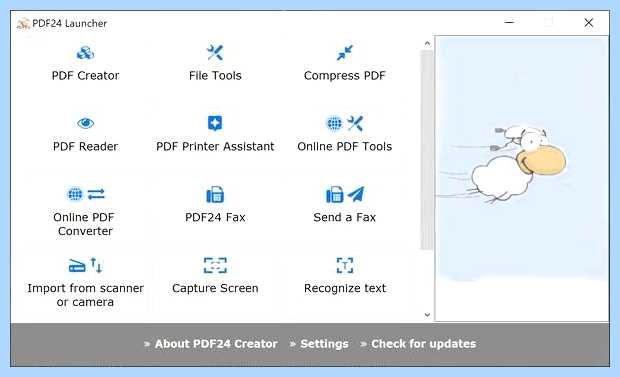Click the "PDF24 Fax" label
The width and height of the screenshot is (620, 377).
point(215,217)
